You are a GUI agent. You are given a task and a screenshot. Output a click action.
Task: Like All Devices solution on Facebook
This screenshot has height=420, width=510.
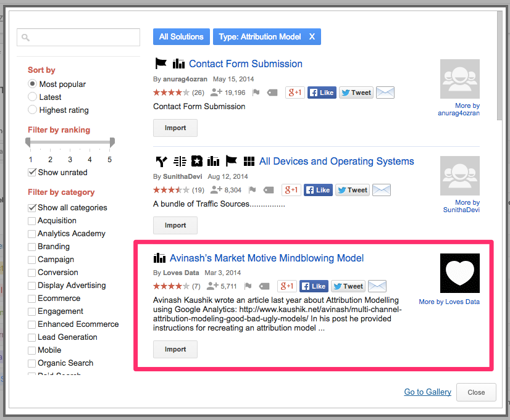coord(318,190)
